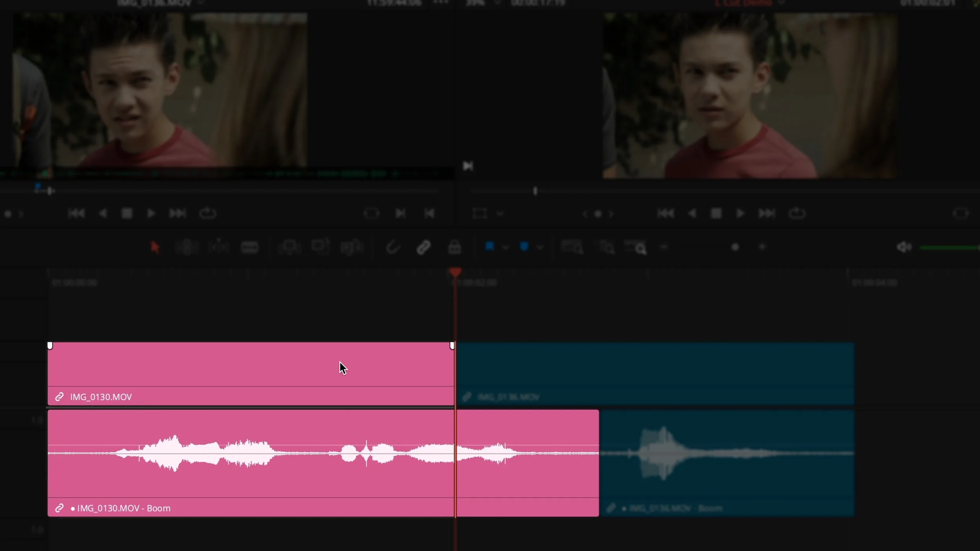Click the Overwrite Clip icon

[321, 247]
